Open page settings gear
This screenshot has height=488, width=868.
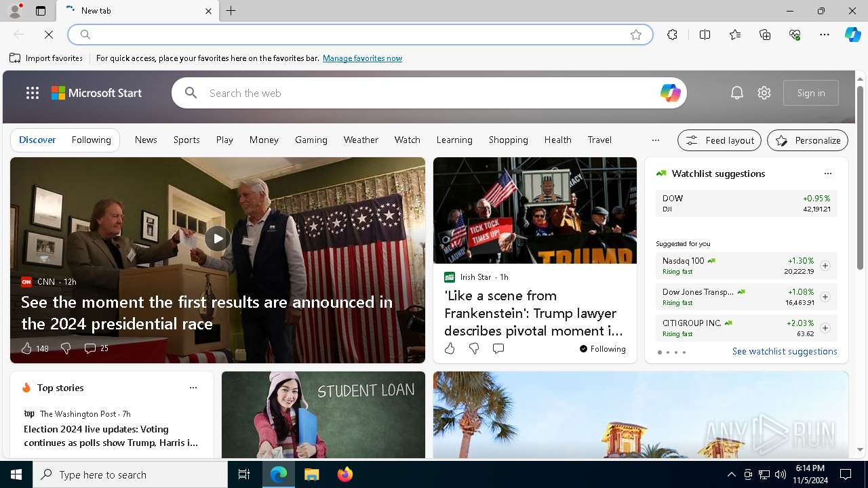click(764, 93)
